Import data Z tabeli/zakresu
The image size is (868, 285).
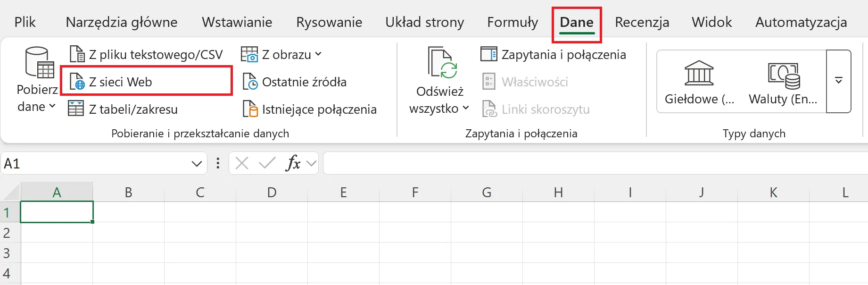(x=124, y=109)
